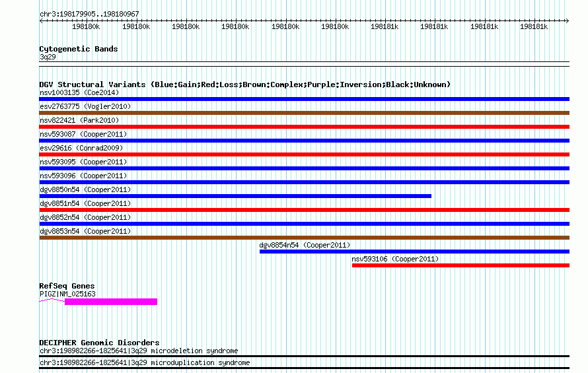Click the 3q29 cytogenetic band label
The height and width of the screenshot is (373, 588).
click(x=48, y=57)
